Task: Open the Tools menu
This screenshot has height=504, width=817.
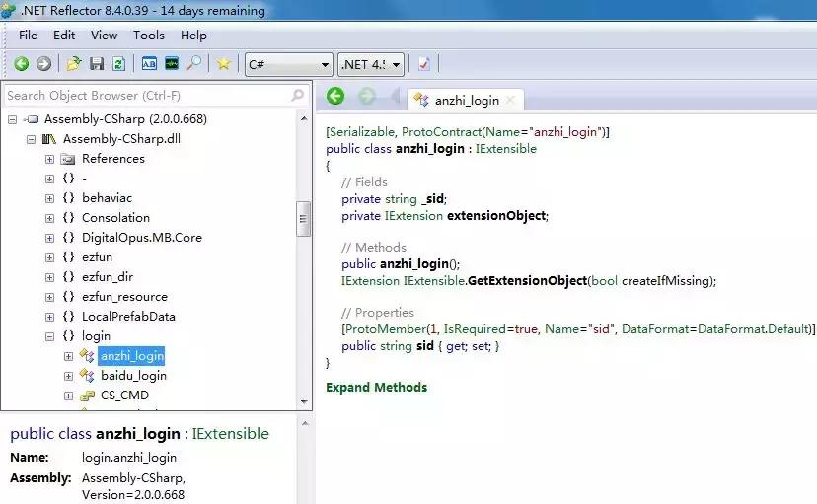Action: (x=149, y=36)
